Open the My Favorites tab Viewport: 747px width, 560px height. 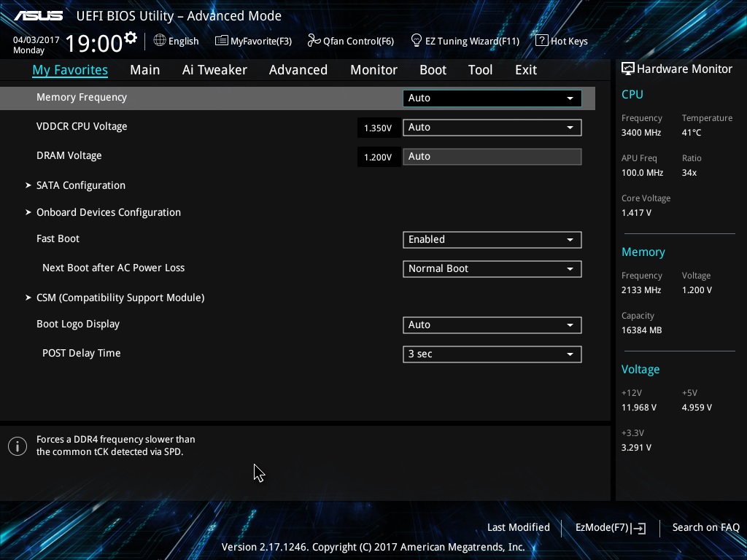[70, 70]
